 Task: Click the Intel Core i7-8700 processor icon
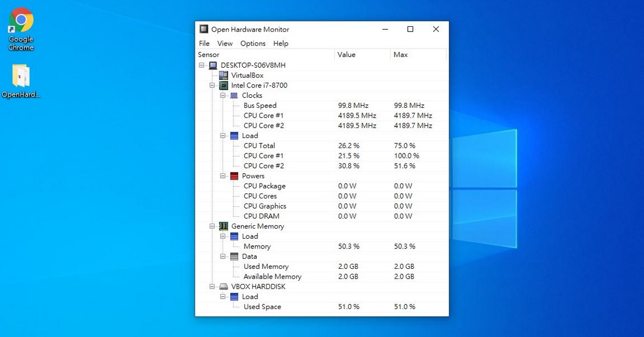pos(224,85)
